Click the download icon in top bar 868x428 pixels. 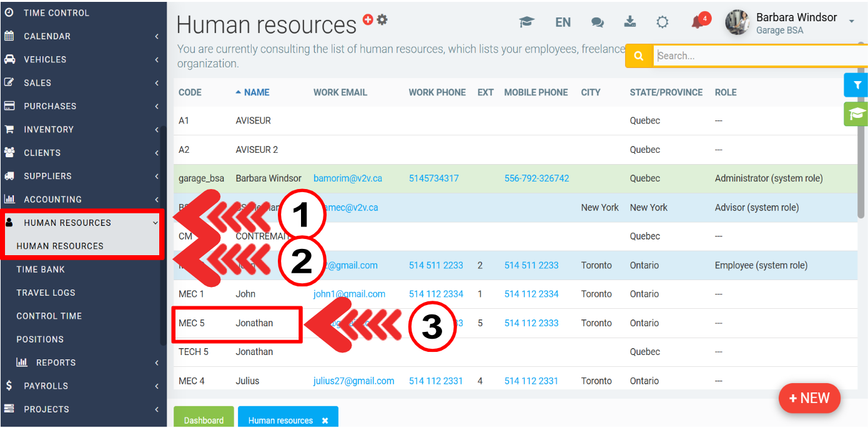point(630,22)
